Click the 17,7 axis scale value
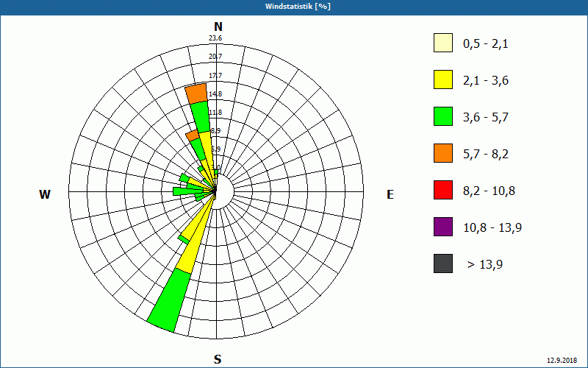Screen dimensions: 588x368 pyautogui.click(x=215, y=76)
